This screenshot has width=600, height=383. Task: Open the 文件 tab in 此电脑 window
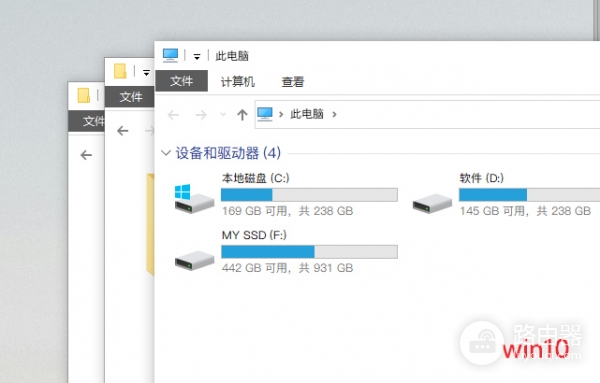181,81
